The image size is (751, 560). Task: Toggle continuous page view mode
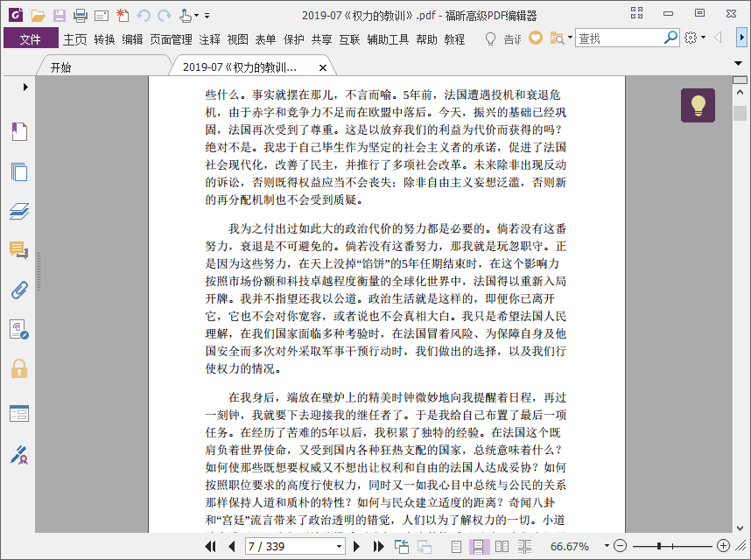click(479, 546)
